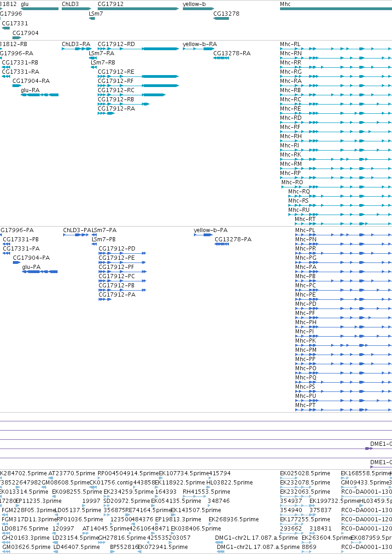
Task: Select protein Mhc-PT
Action: (x=305, y=405)
